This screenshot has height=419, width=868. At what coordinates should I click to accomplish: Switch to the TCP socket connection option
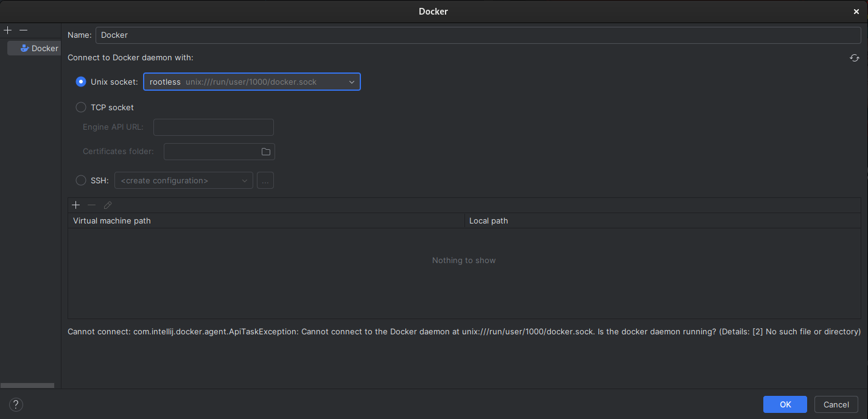click(x=81, y=107)
